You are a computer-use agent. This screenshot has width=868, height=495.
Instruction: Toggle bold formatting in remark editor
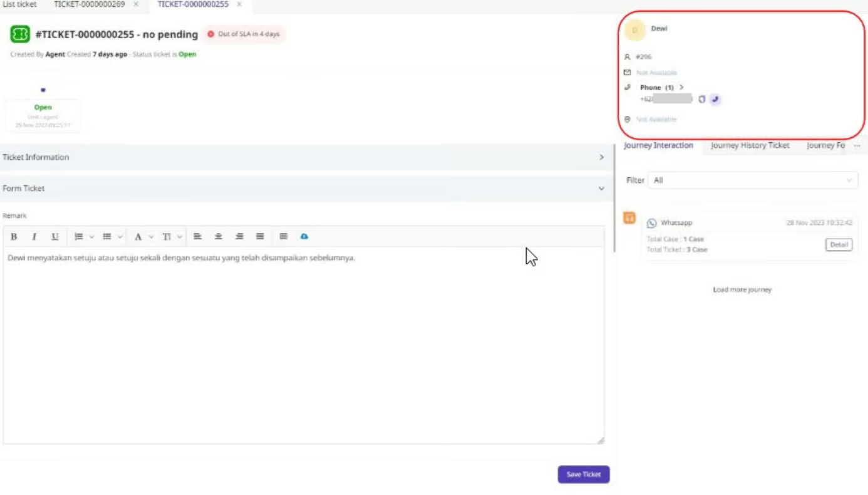[x=14, y=237]
